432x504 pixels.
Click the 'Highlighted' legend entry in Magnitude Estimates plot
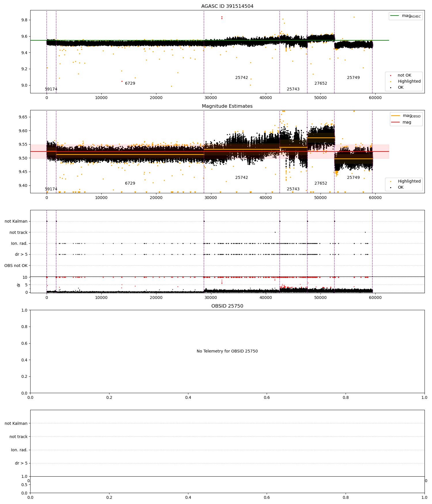point(409,181)
